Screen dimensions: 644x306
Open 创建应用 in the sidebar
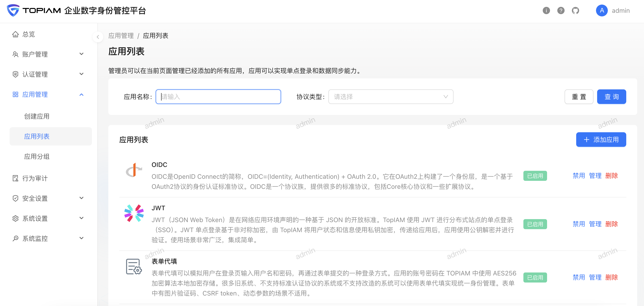coord(37,116)
